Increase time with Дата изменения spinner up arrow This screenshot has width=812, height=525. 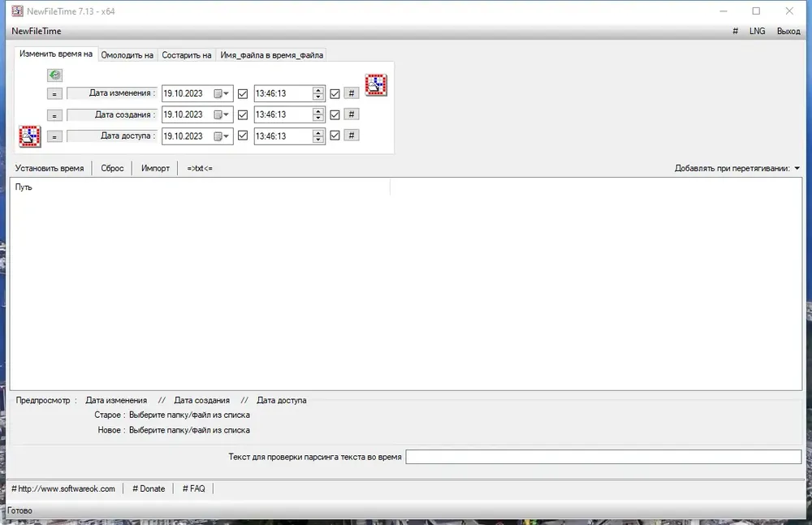(x=318, y=91)
